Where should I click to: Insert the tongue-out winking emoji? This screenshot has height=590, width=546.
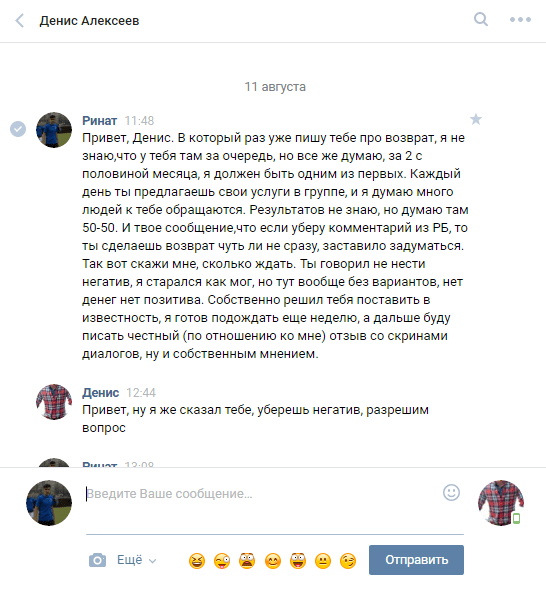click(222, 561)
